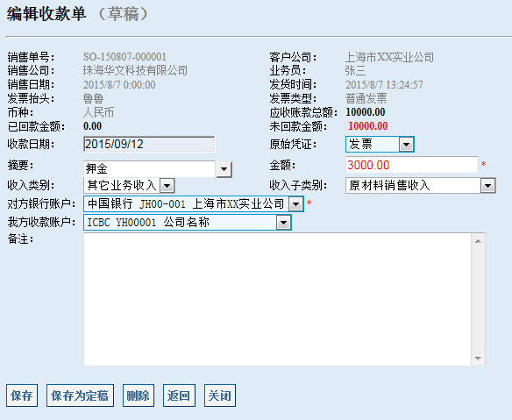This screenshot has height=420, width=512.
Task: Click the 发票类型 value 普通发票
Action: click(366, 98)
